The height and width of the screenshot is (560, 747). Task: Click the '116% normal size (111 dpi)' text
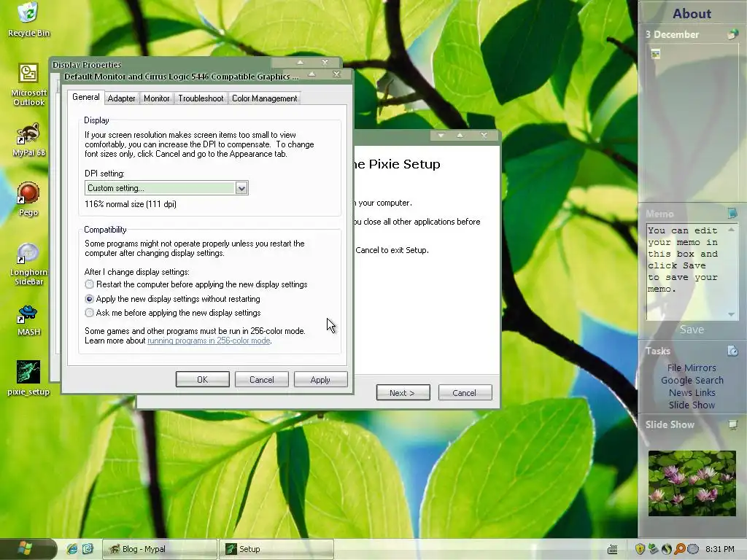point(131,204)
